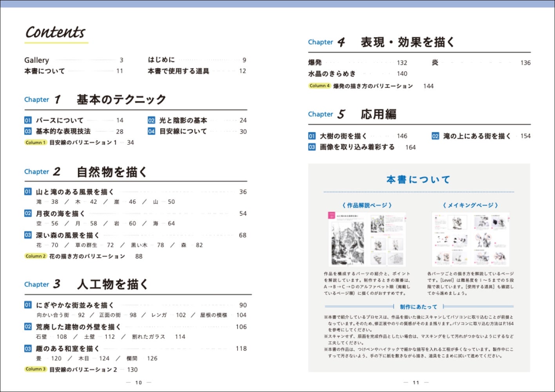Screen dimensions: 555x392
Task: Click the yellow Column 1 label
Action: pos(36,143)
